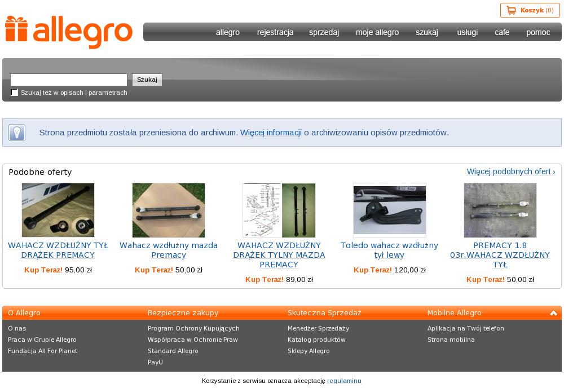Image resolution: width=564 pixels, height=392 pixels.
Task: Open 'WAHACZ WZDŁUŻNY TYŁ DRĄŻEK PREMACY' offer link
Action: 58,250
